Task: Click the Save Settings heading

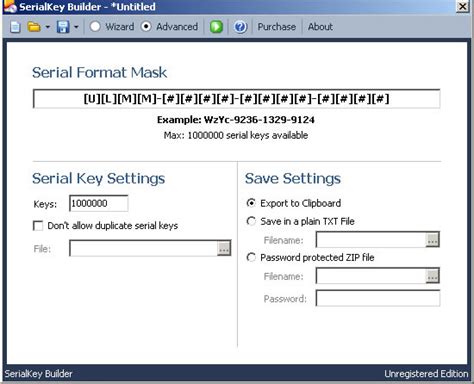Action: tap(293, 179)
